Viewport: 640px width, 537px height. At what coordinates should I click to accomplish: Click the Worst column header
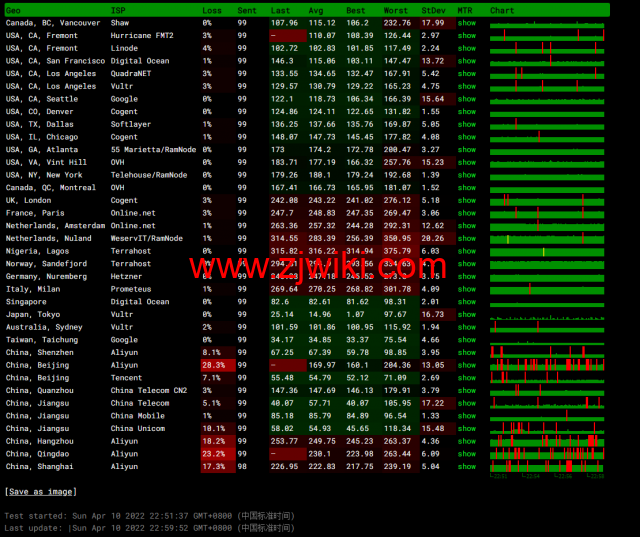click(x=396, y=11)
